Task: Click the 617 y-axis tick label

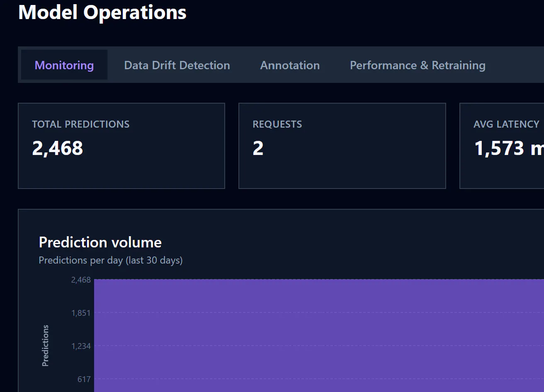Action: (x=84, y=379)
